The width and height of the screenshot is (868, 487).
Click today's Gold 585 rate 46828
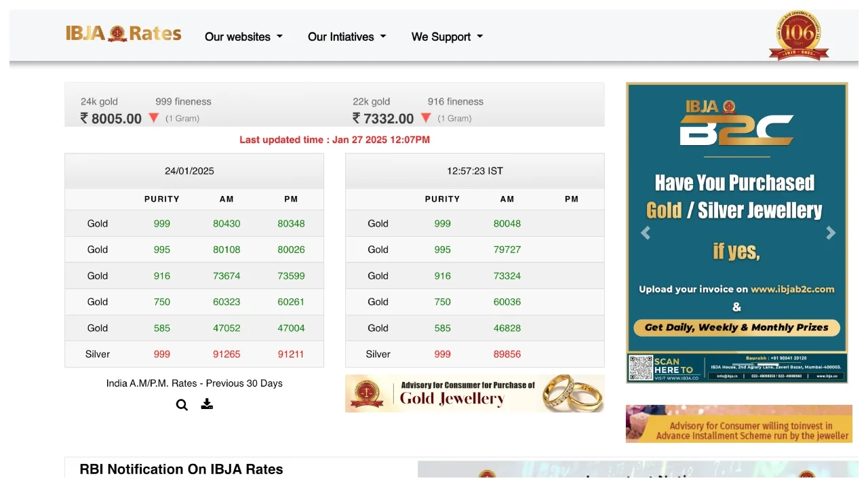tap(507, 328)
